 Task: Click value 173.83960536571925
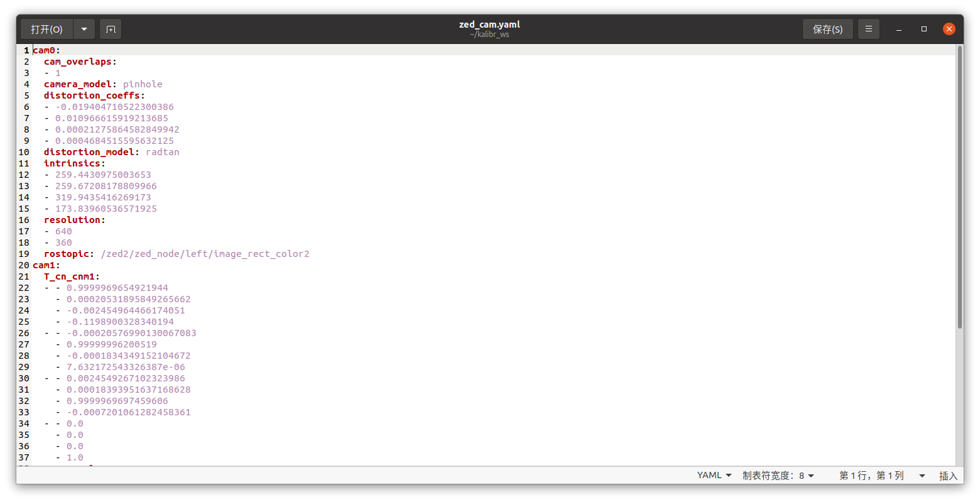click(x=106, y=209)
